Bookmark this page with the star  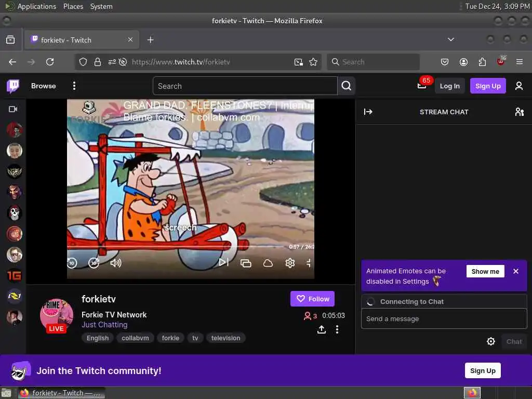click(x=313, y=62)
